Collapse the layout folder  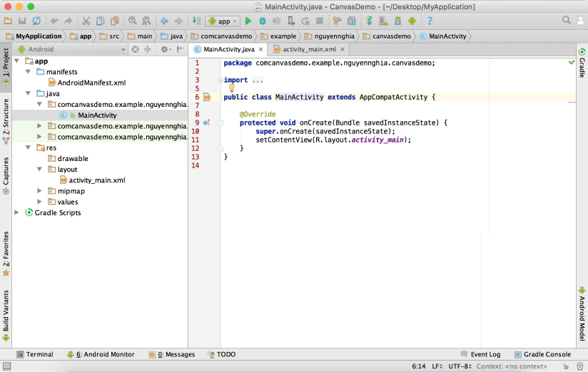pos(39,169)
